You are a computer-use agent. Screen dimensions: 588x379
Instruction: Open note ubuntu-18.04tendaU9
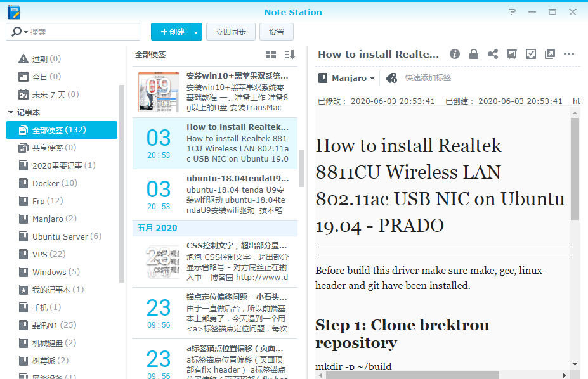215,195
